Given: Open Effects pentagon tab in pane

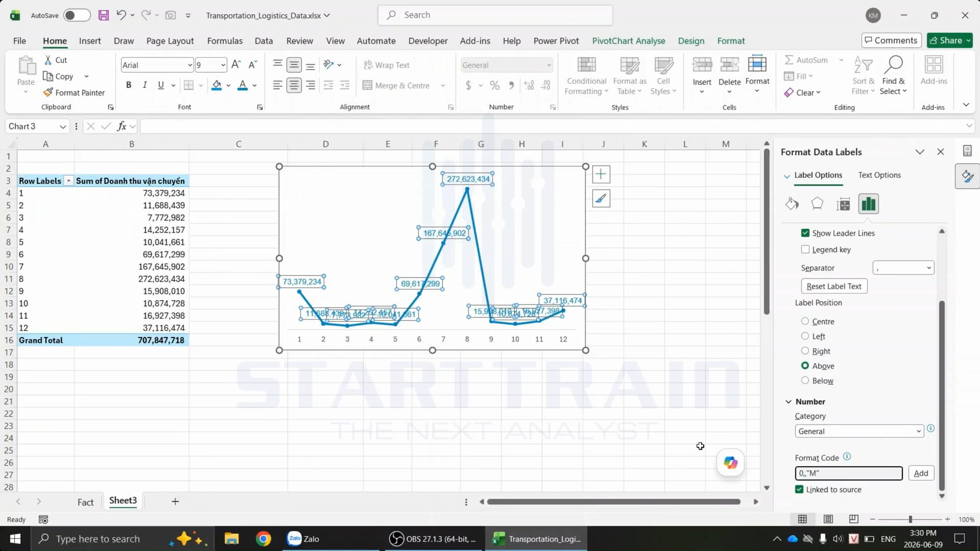Looking at the screenshot, I should coord(817,204).
